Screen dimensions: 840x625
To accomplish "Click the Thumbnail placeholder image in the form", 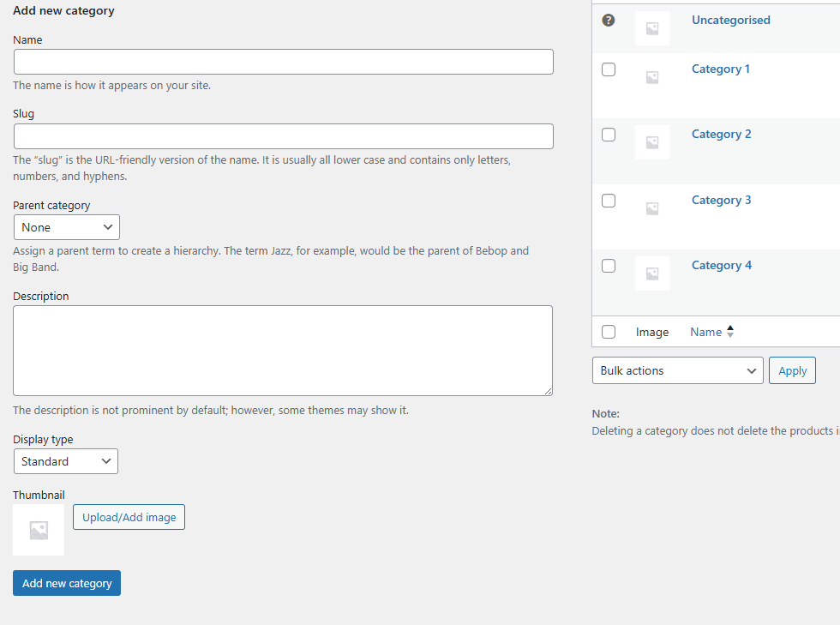I will point(39,530).
